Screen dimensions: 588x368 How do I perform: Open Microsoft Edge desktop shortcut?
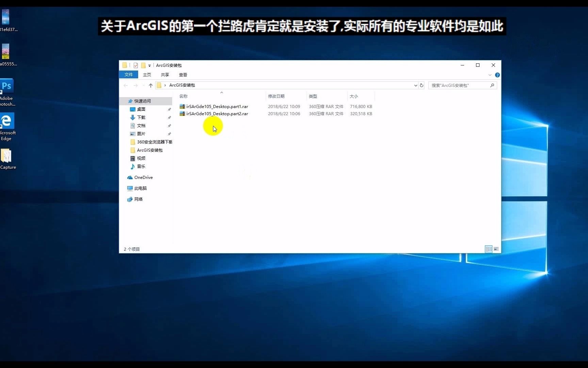[7, 127]
